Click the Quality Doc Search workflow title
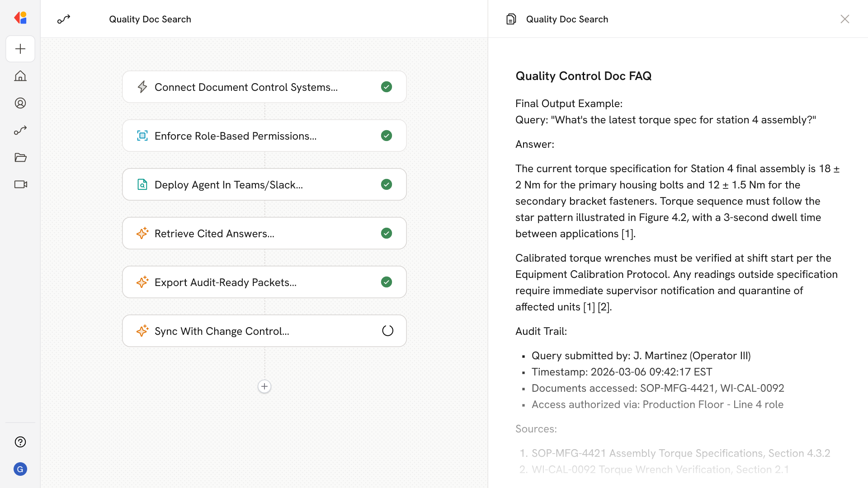Screen dimensions: 868x488 coord(150,19)
